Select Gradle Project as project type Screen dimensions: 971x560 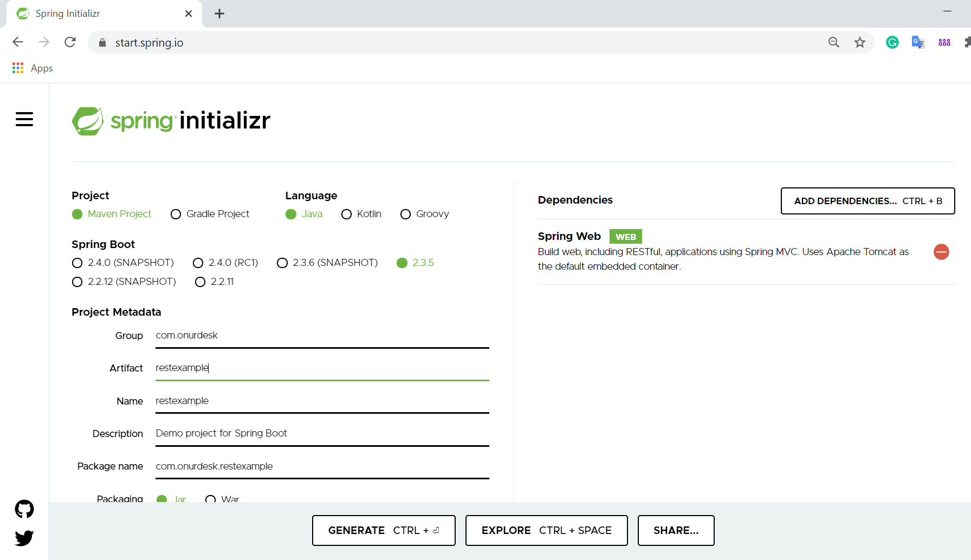tap(176, 214)
